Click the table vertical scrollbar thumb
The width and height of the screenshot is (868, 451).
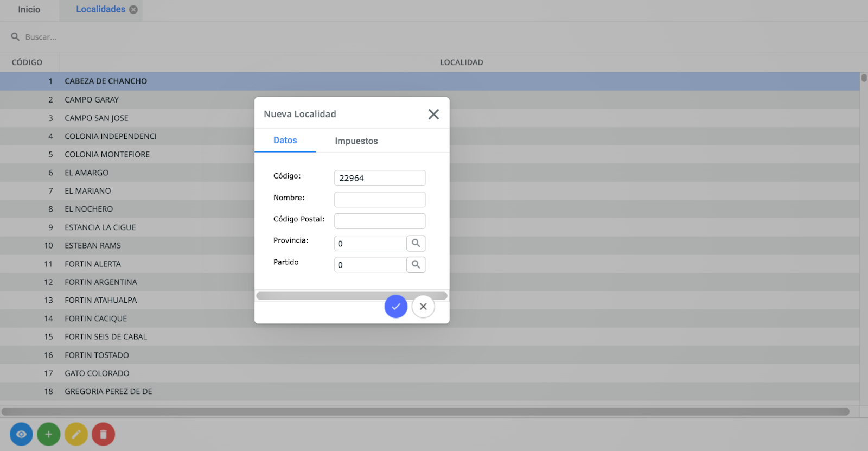[x=864, y=78]
